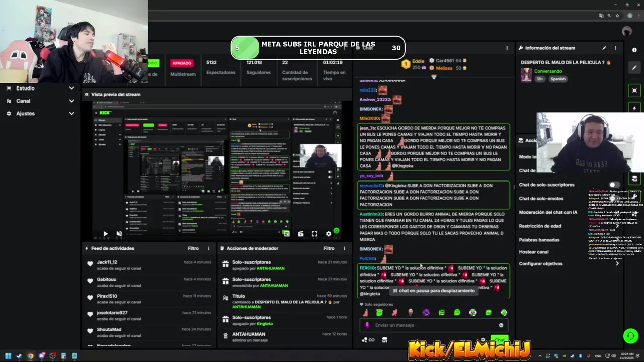The height and width of the screenshot is (362, 644).
Task: Click pencil icon in right sidebar
Action: tap(634, 67)
